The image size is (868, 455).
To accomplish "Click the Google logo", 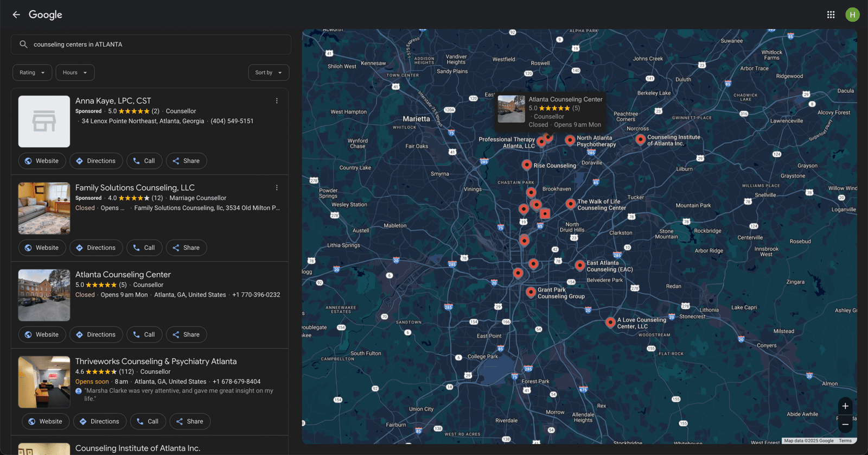I will pyautogui.click(x=46, y=15).
